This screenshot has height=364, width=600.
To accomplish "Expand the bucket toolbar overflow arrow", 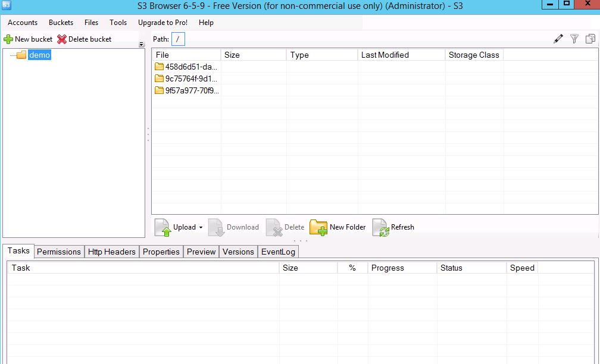I will 142,45.
